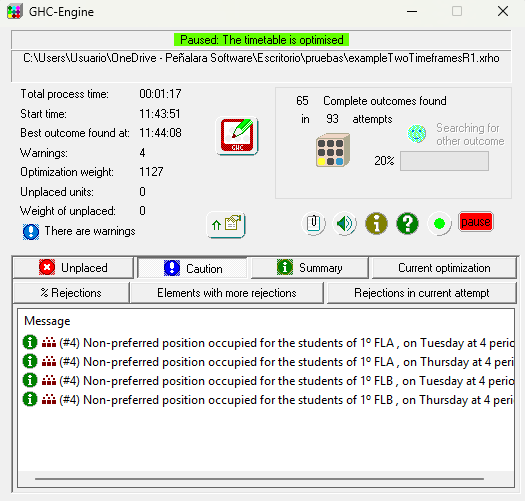The height and width of the screenshot is (501, 525).
Task: Click the exampleTwoTimeframesR1.xrho file path
Action: tap(261, 58)
